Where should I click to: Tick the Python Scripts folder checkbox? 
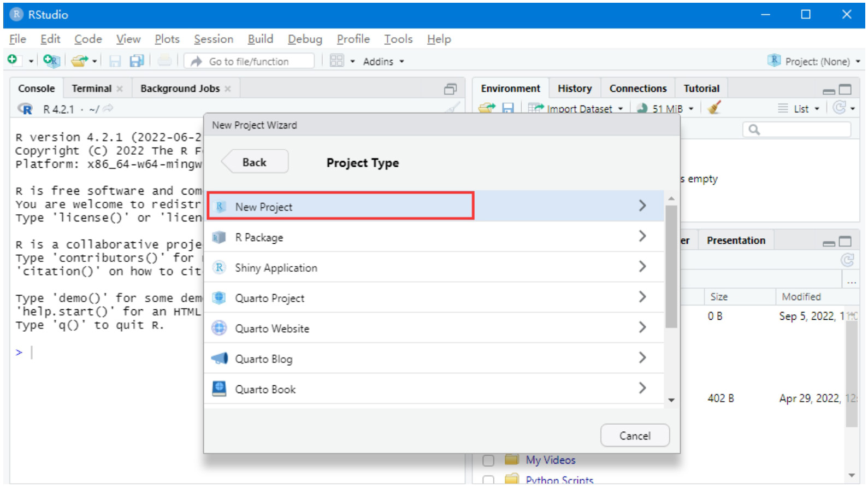tap(488, 480)
